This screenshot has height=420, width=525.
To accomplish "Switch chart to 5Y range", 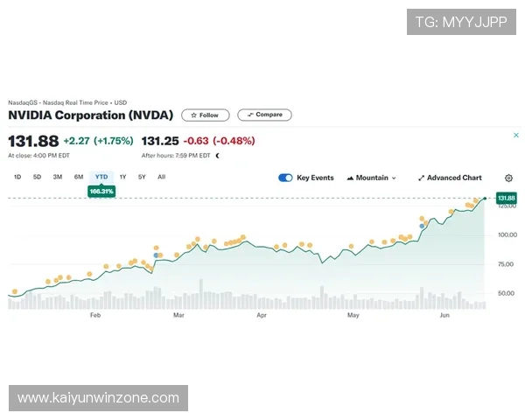I will click(x=142, y=177).
